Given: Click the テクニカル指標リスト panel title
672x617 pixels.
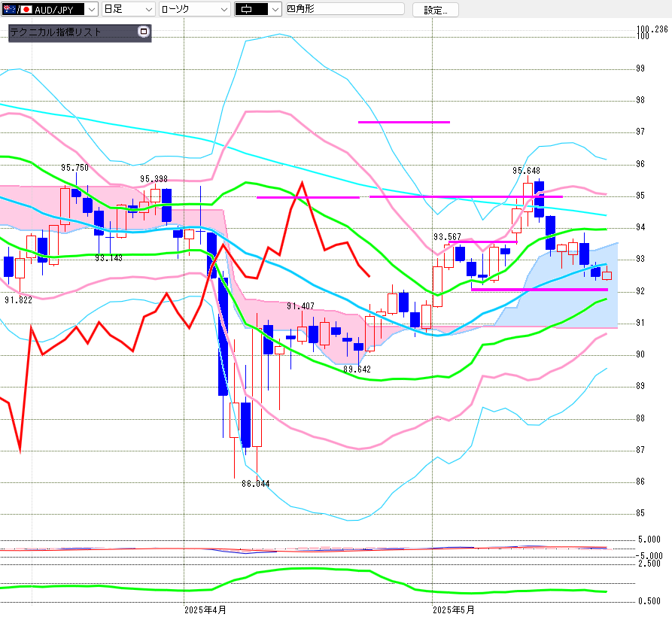Looking at the screenshot, I should click(x=55, y=32).
